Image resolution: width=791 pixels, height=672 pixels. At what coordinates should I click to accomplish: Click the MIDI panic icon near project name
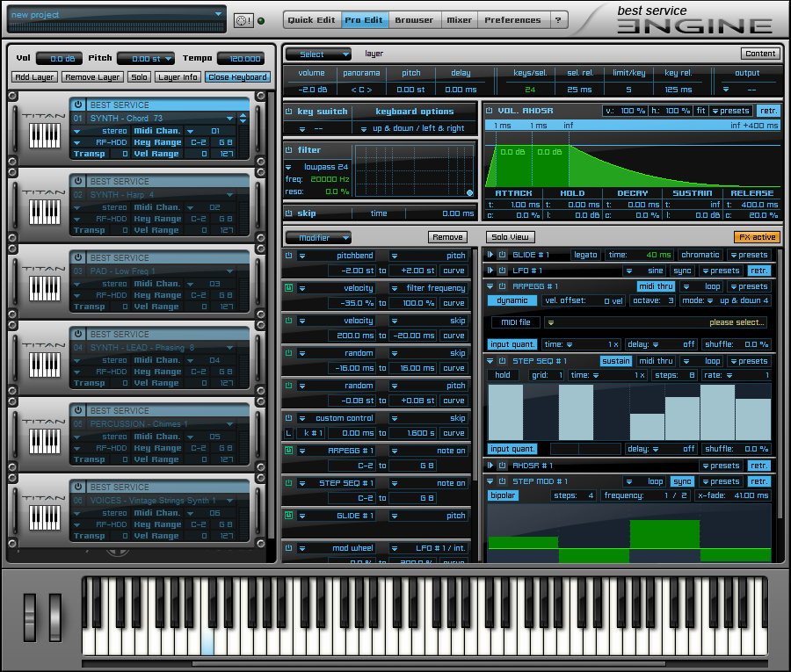coord(243,21)
